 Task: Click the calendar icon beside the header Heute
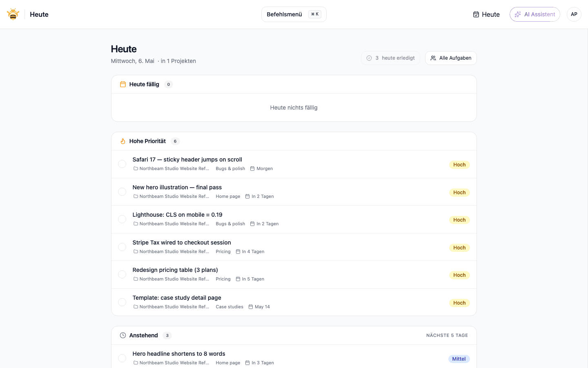[x=476, y=14]
